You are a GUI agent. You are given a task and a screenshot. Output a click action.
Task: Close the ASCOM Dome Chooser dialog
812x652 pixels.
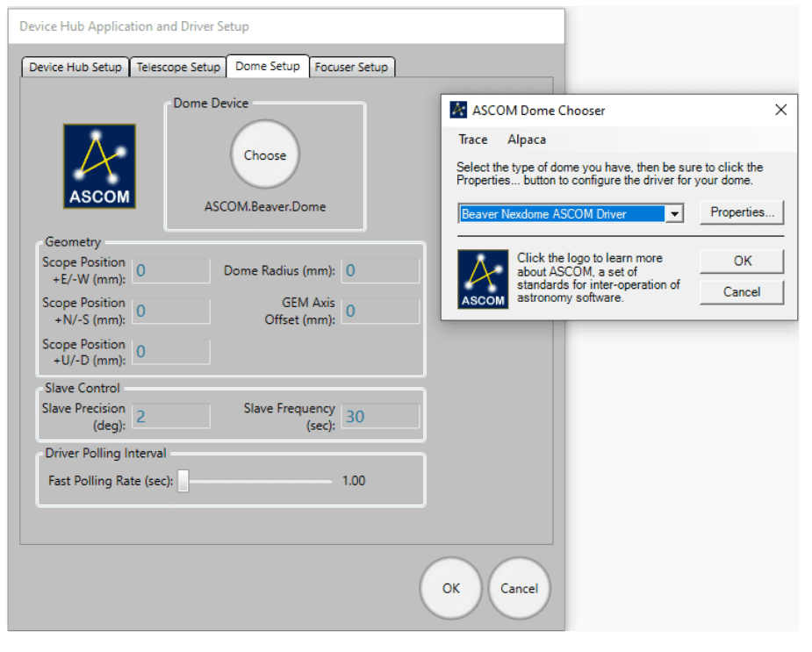pyautogui.click(x=780, y=111)
